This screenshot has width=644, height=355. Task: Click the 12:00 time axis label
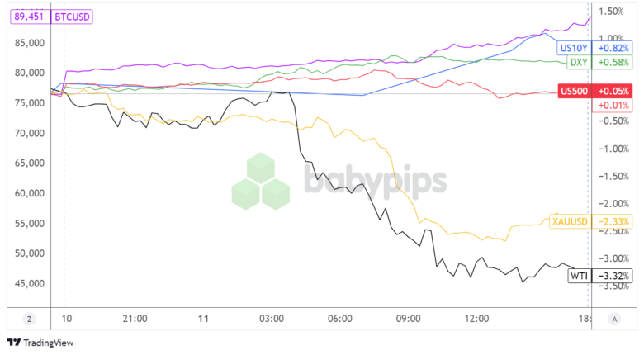tap(477, 319)
